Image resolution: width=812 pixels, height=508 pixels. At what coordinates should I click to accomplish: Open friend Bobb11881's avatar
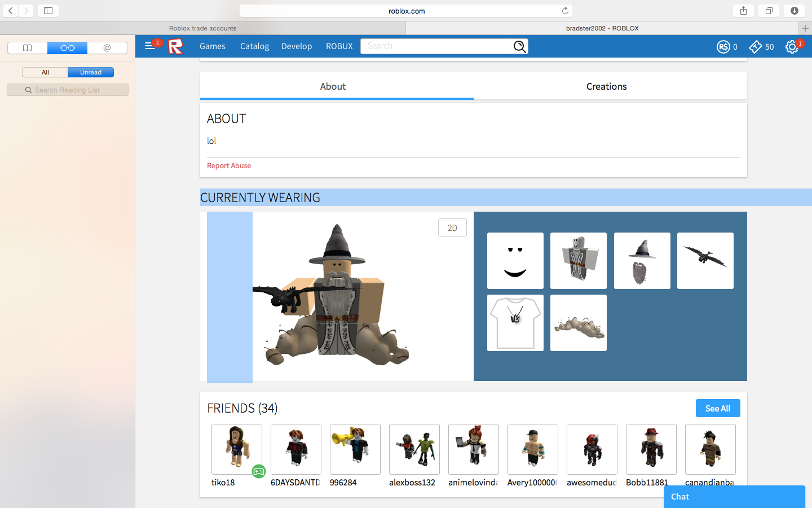(651, 449)
